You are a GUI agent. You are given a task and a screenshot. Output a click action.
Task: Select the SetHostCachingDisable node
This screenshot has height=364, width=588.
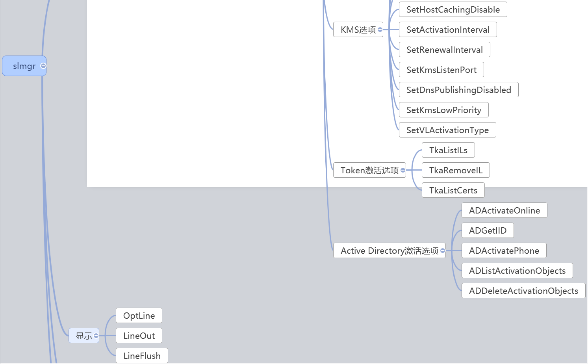453,9
